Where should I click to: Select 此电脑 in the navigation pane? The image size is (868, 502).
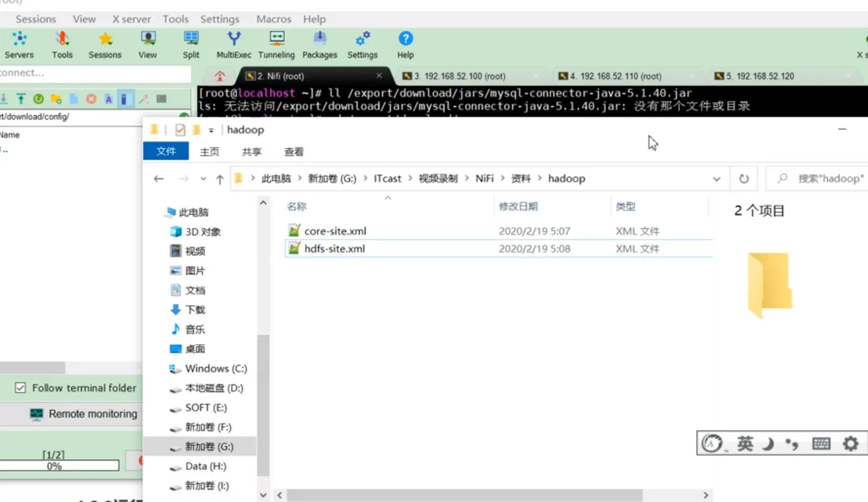tap(193, 212)
